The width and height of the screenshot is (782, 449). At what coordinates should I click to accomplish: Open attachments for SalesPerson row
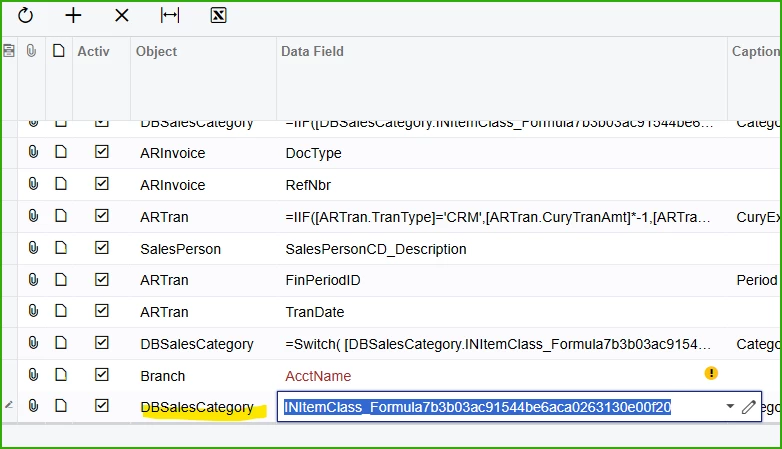tap(33, 247)
